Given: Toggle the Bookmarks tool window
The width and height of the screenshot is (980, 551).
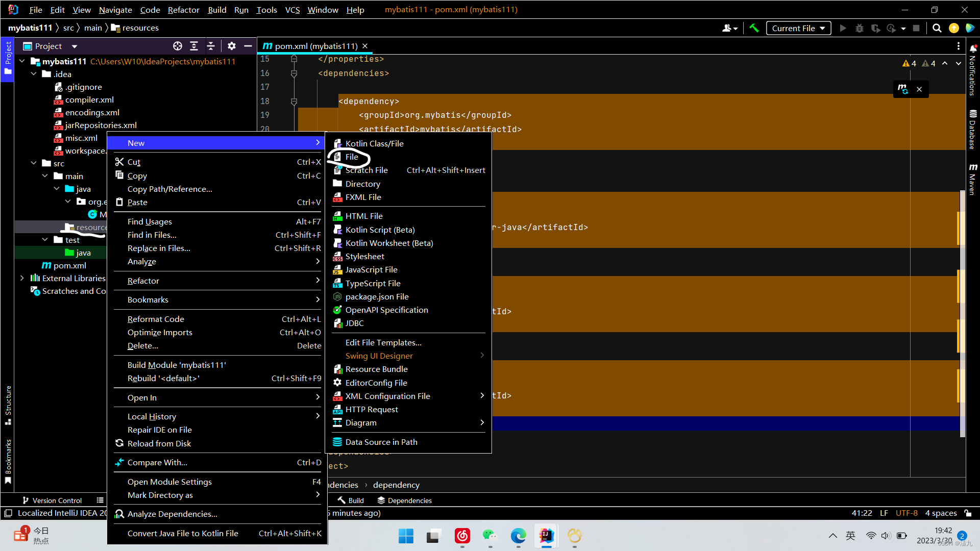Looking at the screenshot, I should tap(8, 461).
